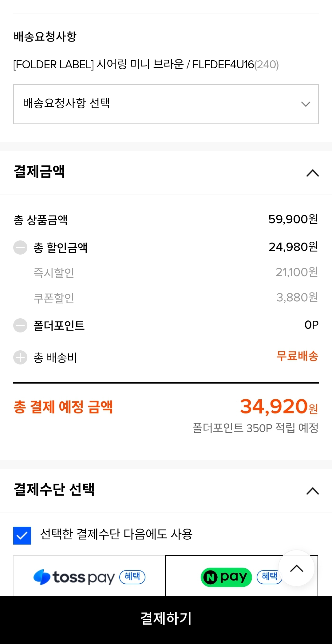Collapse the 결제수단 선택 section chevron
This screenshot has height=644, width=332.
pyautogui.click(x=313, y=491)
